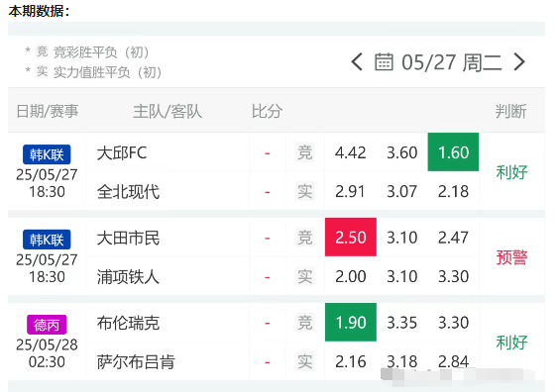559x392 pixels.
Task: Click the 预警 judgment label
Action: 511,257
